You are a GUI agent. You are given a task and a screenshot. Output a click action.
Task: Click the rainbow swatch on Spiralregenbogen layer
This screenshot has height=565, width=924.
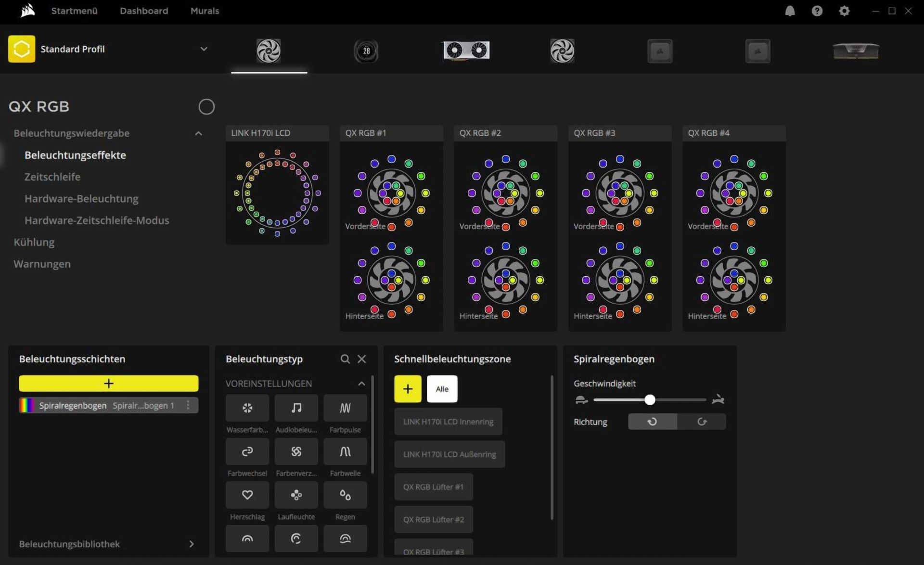26,405
